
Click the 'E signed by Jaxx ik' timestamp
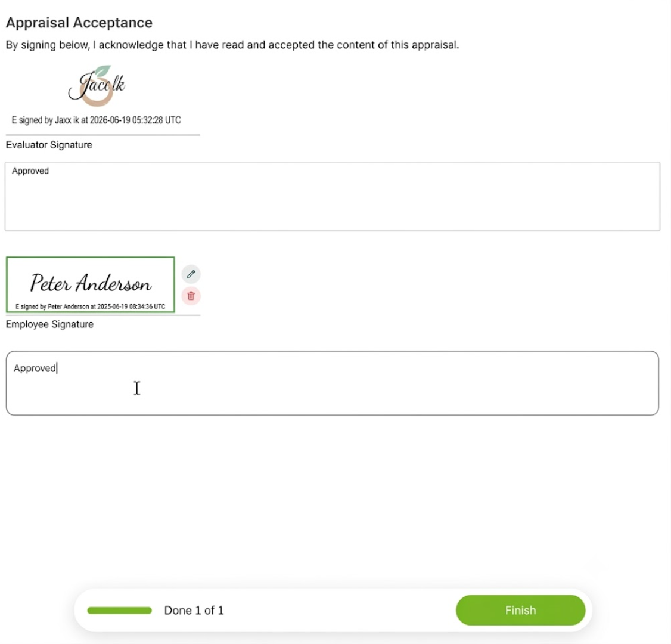[97, 120]
